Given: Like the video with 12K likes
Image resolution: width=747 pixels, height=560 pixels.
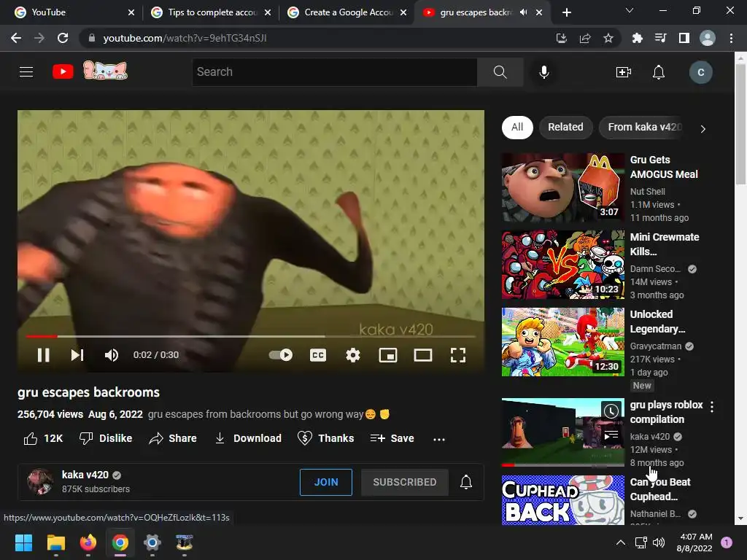Looking at the screenshot, I should click(x=43, y=438).
